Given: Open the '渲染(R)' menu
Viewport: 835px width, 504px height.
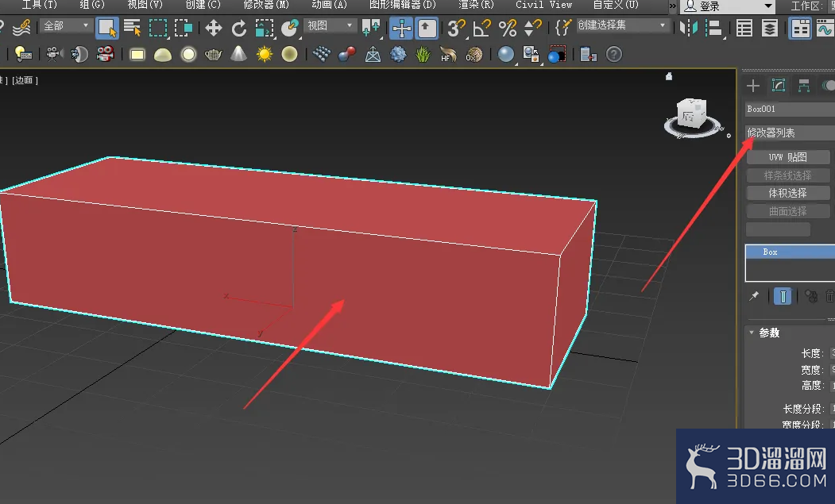Looking at the screenshot, I should [476, 5].
